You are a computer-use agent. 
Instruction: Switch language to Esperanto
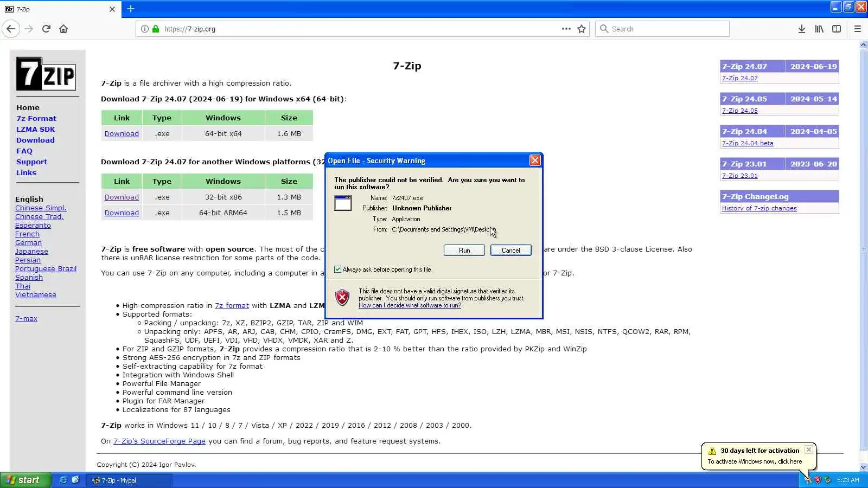pos(33,225)
